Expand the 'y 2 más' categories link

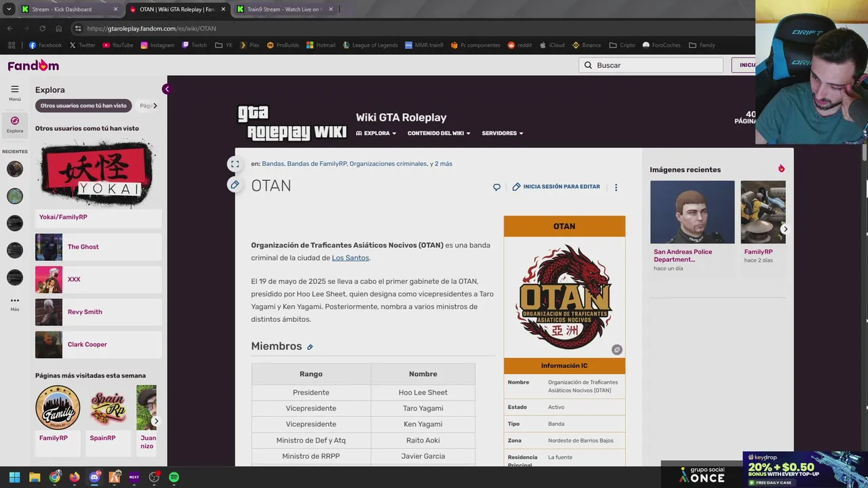(x=443, y=163)
